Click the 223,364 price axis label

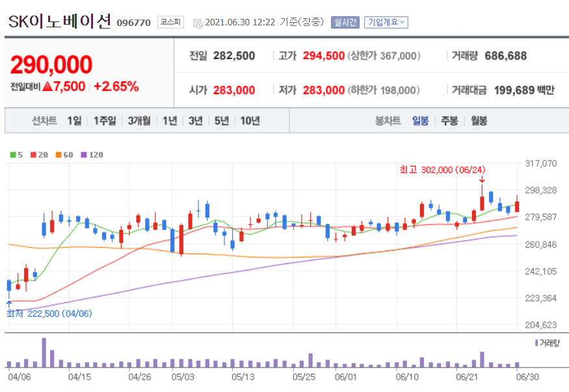tap(540, 298)
